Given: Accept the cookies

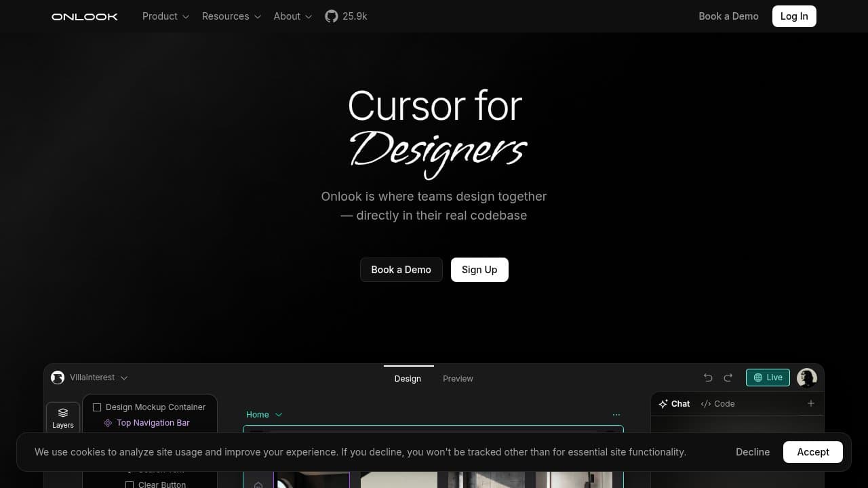Looking at the screenshot, I should pos(813,452).
